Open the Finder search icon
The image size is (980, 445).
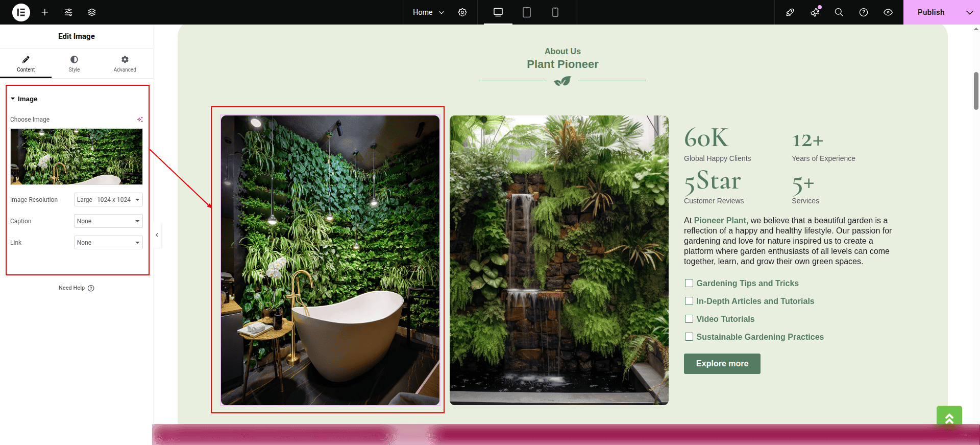pos(839,12)
